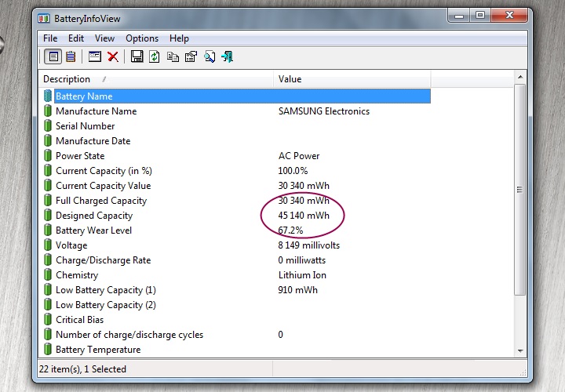Open the properties toolbar icon
The image size is (565, 392).
pos(191,56)
